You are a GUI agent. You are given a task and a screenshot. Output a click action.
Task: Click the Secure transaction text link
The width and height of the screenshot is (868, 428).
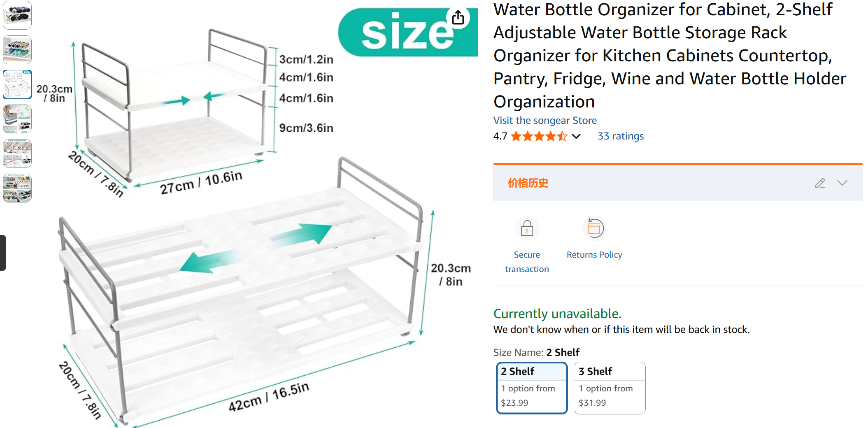pos(527,262)
